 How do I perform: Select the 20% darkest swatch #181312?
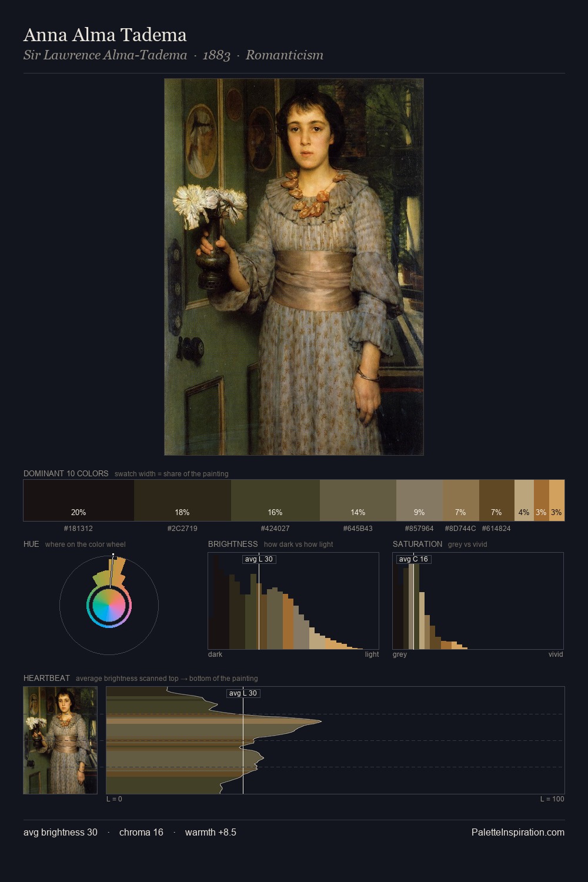(79, 500)
